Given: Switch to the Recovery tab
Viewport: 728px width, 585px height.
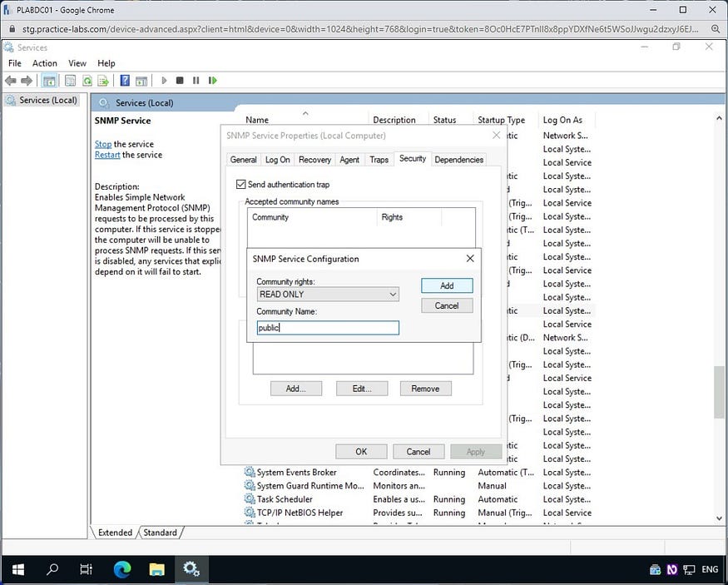Looking at the screenshot, I should point(314,160).
